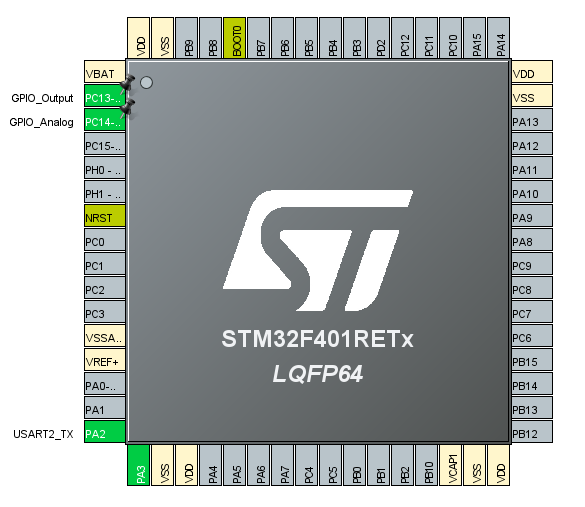Select the yellow-green BOOT0 pin
The width and height of the screenshot is (585, 507).
[234, 38]
